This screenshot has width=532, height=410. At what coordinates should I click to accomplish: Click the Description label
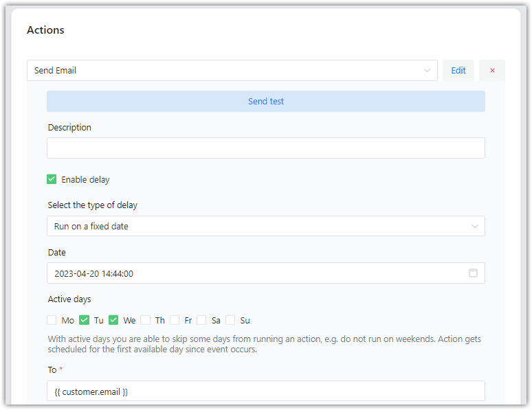[69, 128]
